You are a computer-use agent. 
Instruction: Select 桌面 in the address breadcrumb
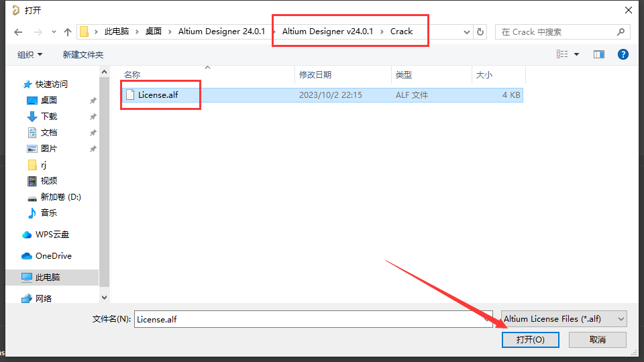(154, 32)
